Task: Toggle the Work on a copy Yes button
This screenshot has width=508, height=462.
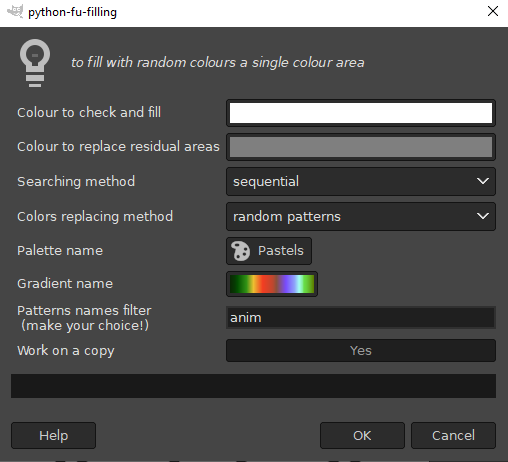Action: point(361,350)
